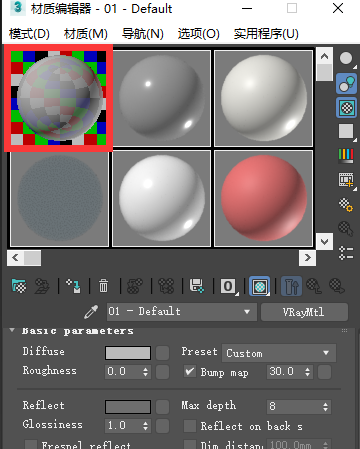
Task: Click the map button next to Roughness
Action: [162, 372]
